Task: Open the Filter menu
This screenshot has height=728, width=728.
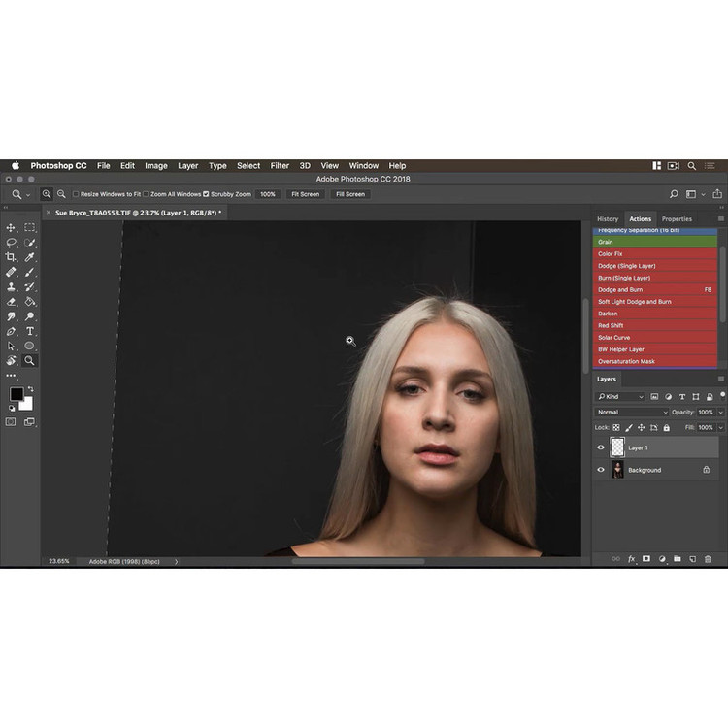Action: coord(280,166)
